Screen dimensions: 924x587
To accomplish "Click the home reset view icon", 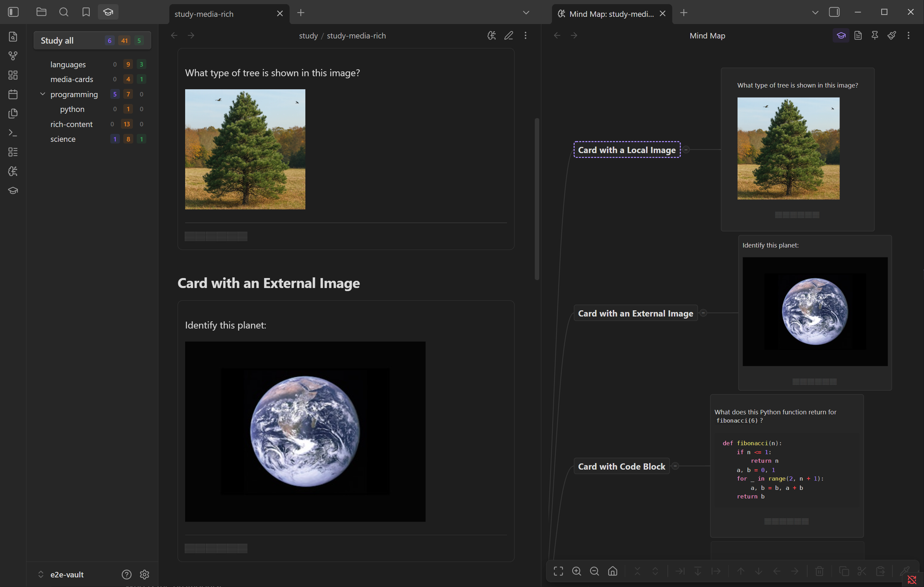I will pos(612,571).
